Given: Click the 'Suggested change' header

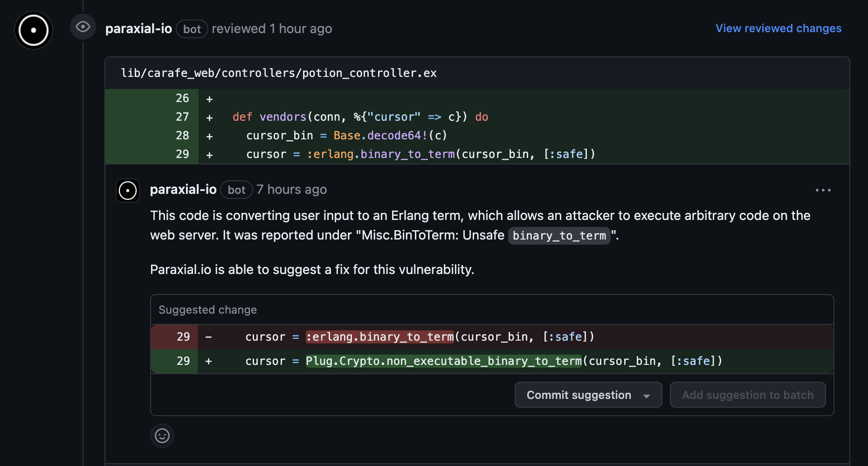Looking at the screenshot, I should [207, 310].
